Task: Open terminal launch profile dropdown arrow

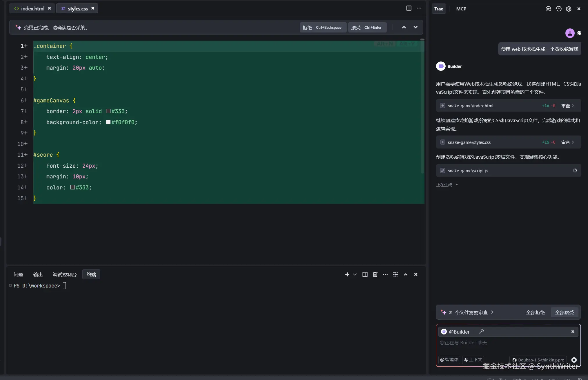Action: click(x=355, y=274)
